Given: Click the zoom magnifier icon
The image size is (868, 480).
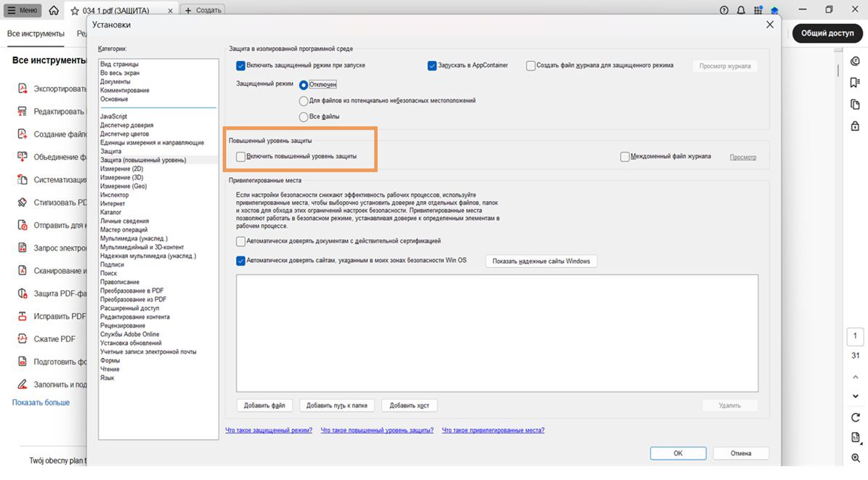Looking at the screenshot, I should (x=855, y=458).
